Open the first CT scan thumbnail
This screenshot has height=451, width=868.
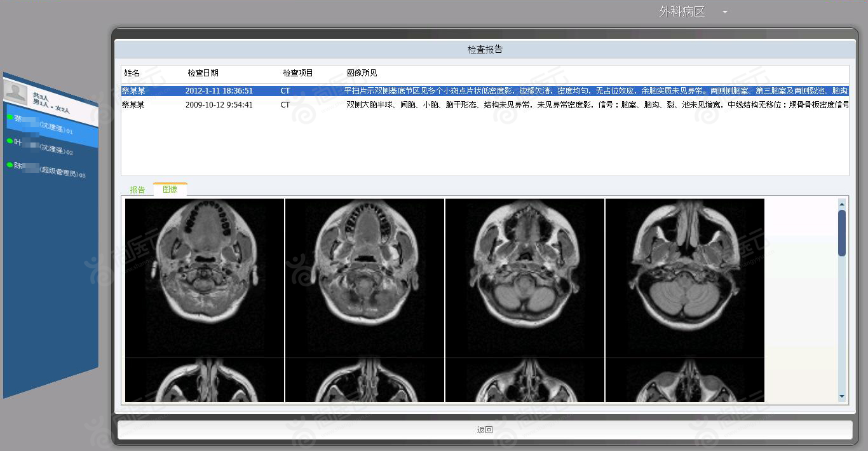click(x=205, y=278)
